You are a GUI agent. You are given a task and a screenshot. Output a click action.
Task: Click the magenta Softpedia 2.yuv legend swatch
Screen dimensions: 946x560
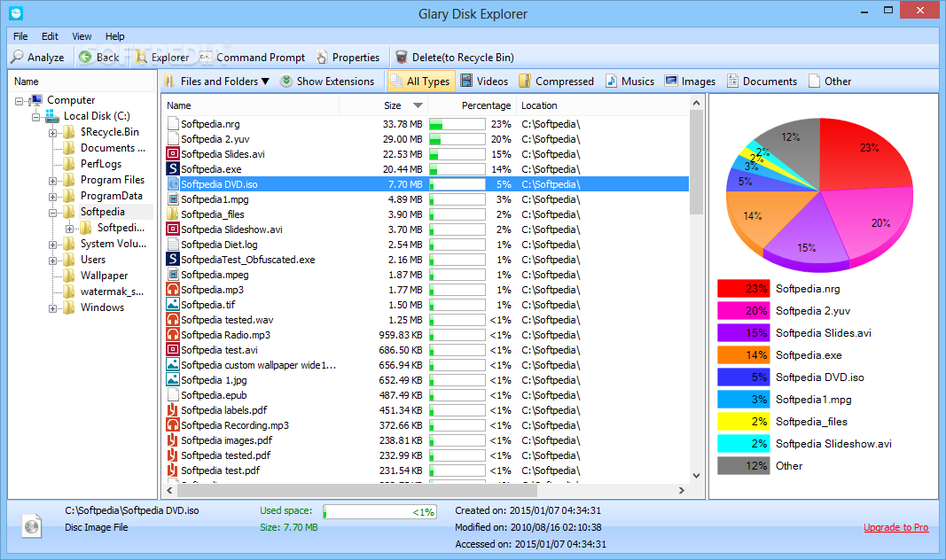[x=743, y=311]
